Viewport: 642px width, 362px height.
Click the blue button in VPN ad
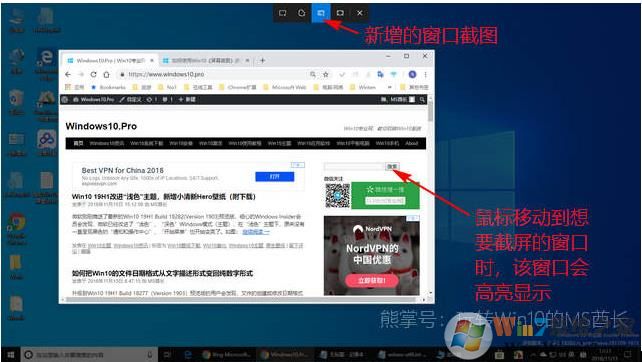click(275, 176)
